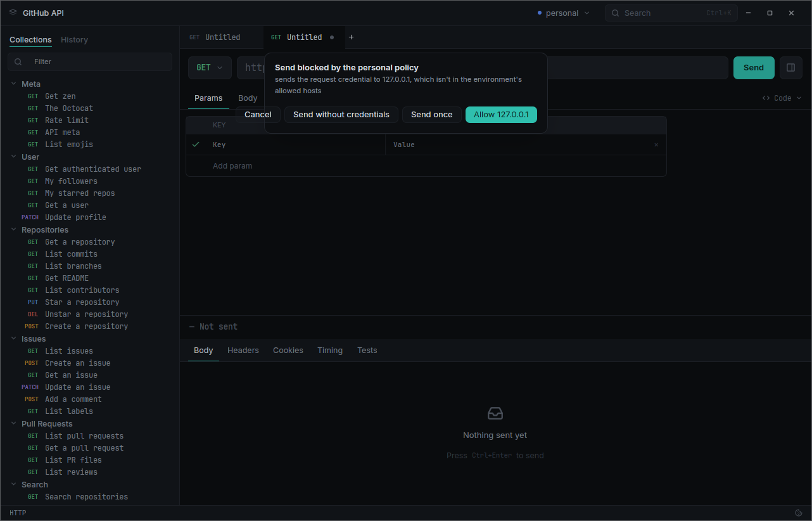Open the response Tests tab
The width and height of the screenshot is (812, 521).
(x=367, y=351)
